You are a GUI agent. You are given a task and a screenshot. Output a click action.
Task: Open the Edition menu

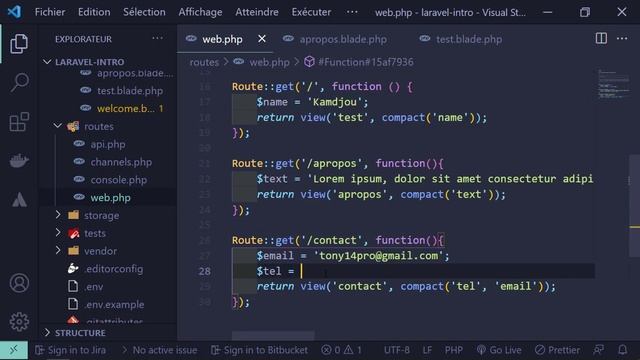(94, 12)
